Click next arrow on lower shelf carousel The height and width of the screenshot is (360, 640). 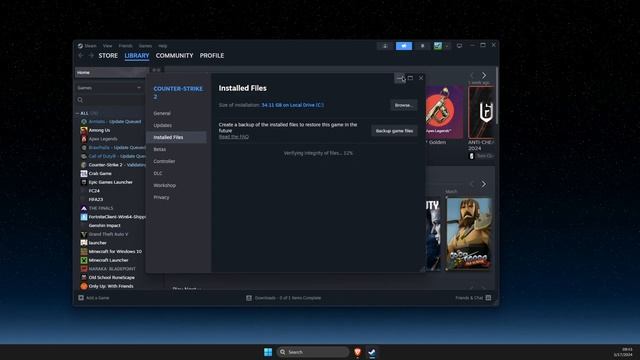point(484,184)
